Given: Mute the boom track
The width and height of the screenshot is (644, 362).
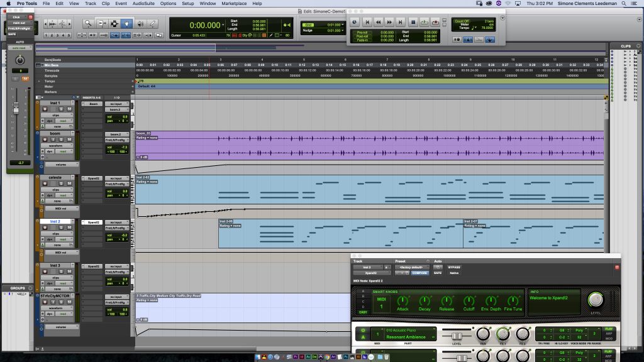Looking at the screenshot, I should point(69,140).
